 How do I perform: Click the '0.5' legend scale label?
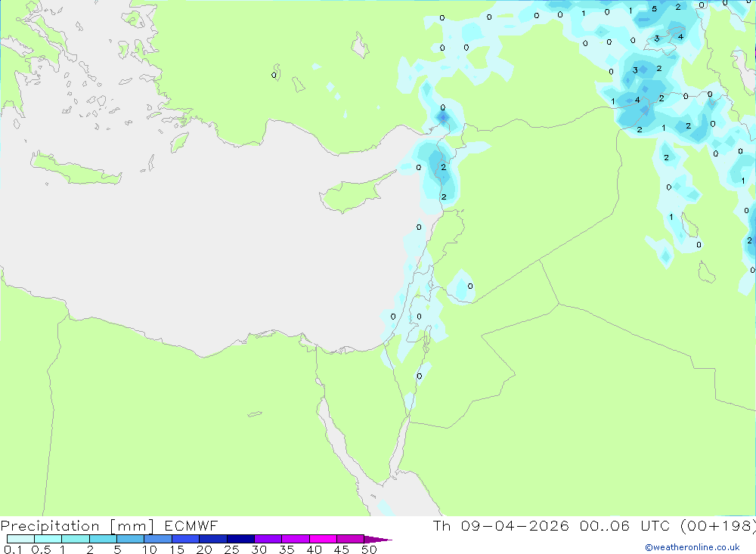[x=41, y=549]
